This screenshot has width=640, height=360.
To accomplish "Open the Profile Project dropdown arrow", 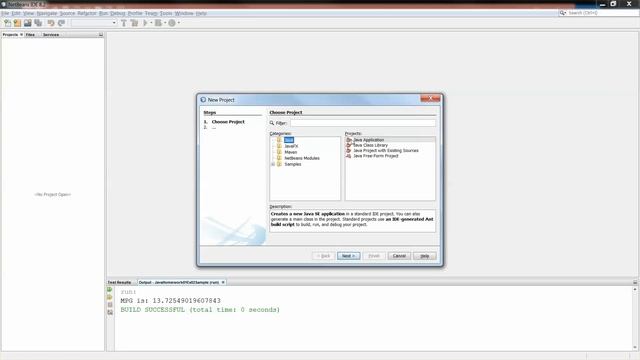I will (179, 23).
